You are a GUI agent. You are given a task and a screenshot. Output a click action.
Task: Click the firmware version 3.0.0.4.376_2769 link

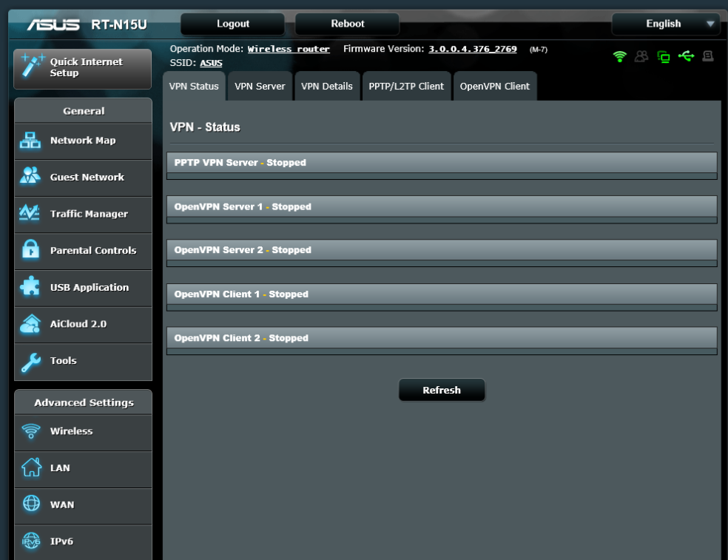pyautogui.click(x=472, y=49)
